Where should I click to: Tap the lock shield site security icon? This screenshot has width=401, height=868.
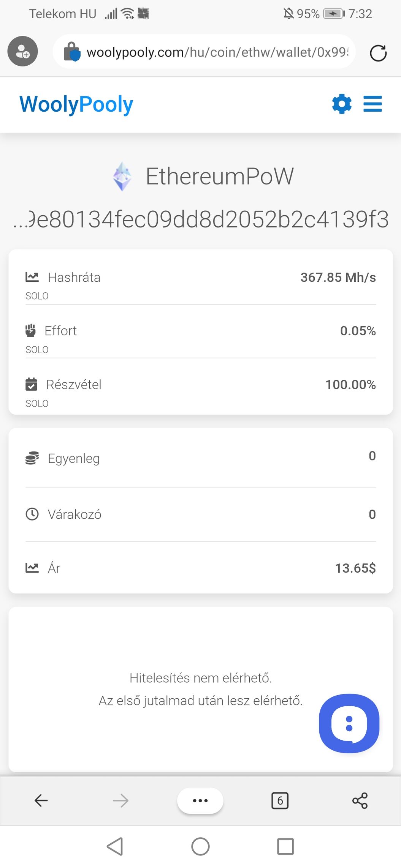(x=72, y=52)
